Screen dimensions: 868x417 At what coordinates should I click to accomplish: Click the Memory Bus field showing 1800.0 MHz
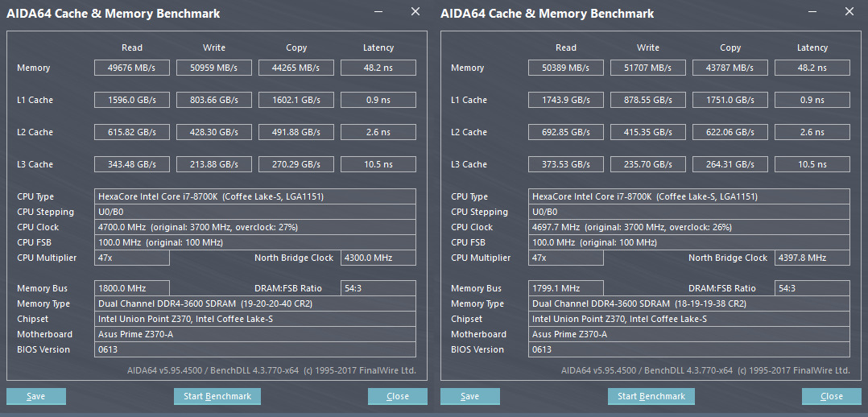(x=132, y=288)
